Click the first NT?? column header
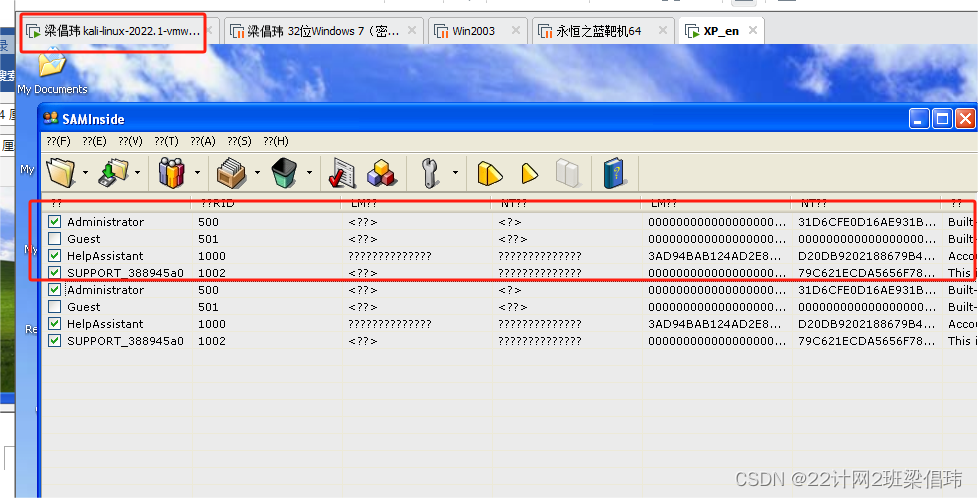The height and width of the screenshot is (498, 978). [566, 203]
